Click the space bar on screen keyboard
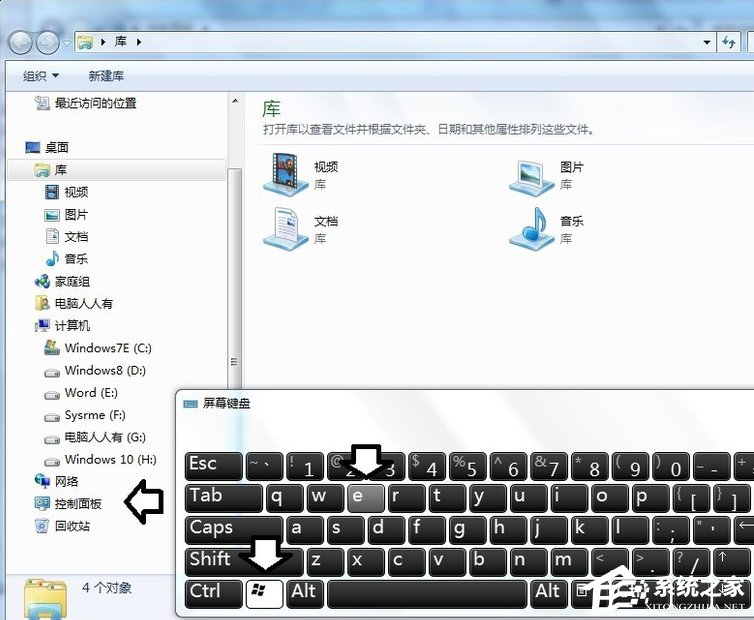The height and width of the screenshot is (620, 754). click(427, 594)
